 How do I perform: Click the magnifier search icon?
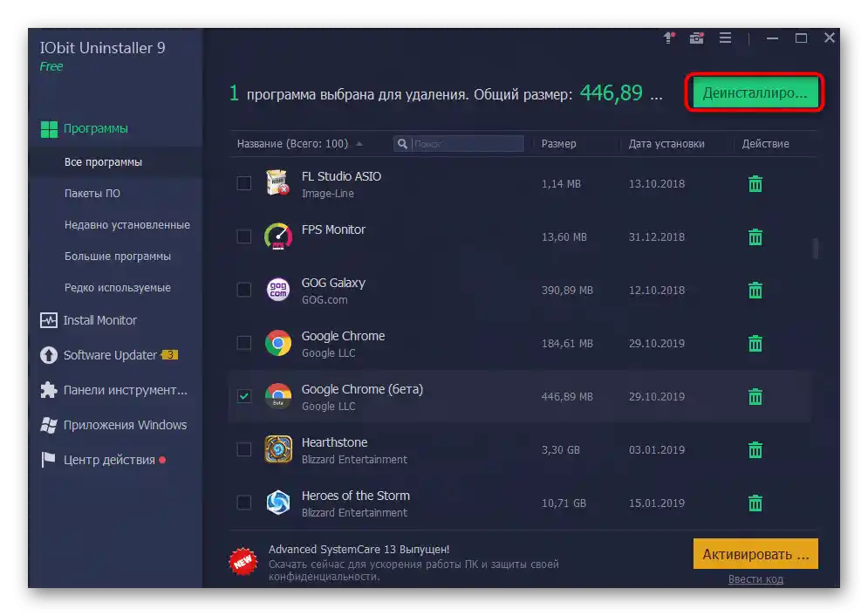pyautogui.click(x=402, y=144)
